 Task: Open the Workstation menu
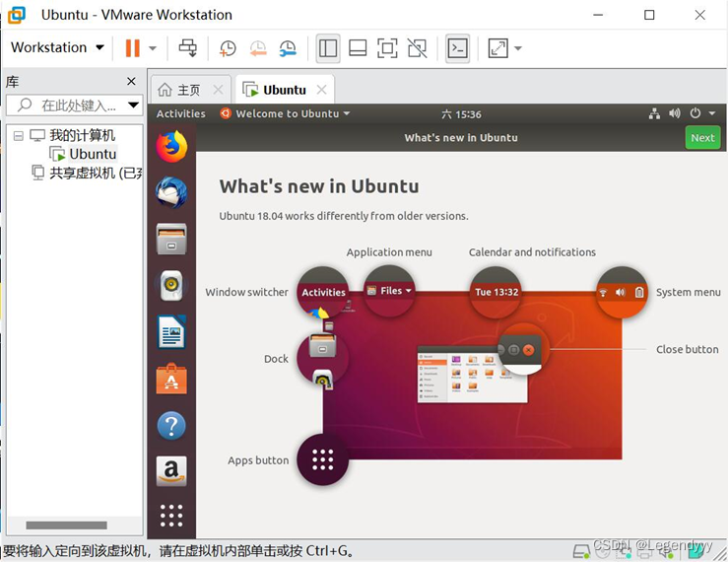pyautogui.click(x=57, y=47)
